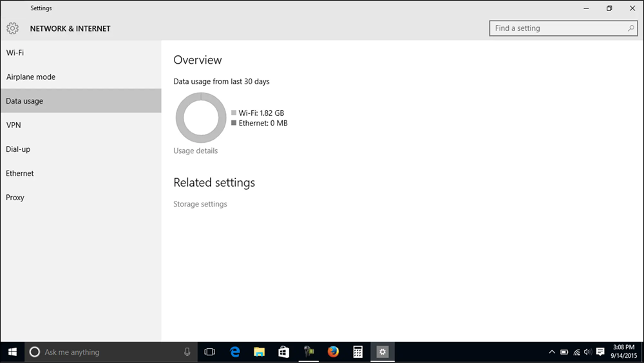
Task: Click the Cortana microphone icon
Action: (187, 352)
